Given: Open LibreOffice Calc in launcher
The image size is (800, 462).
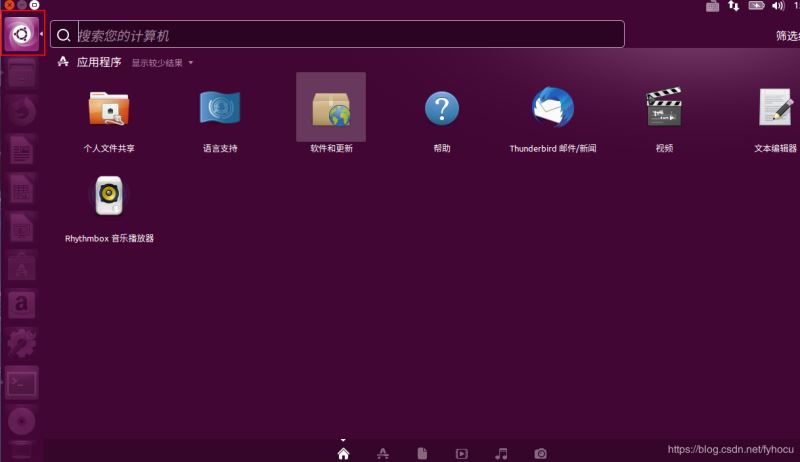Looking at the screenshot, I should coord(21,189).
